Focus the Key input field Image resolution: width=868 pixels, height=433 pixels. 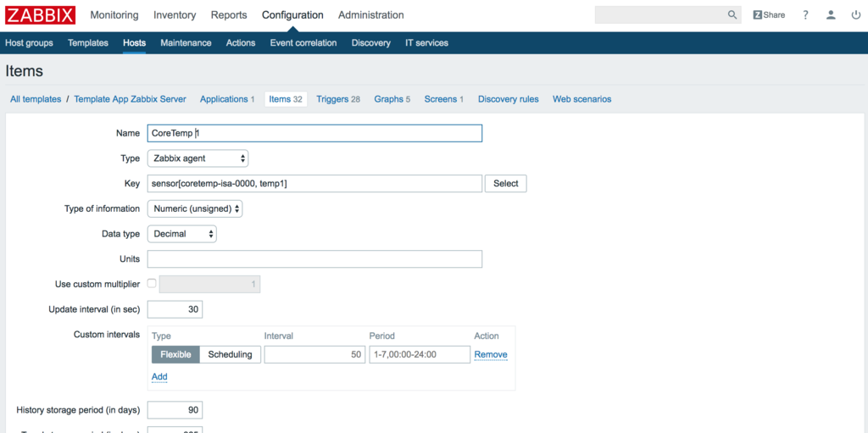(x=314, y=184)
